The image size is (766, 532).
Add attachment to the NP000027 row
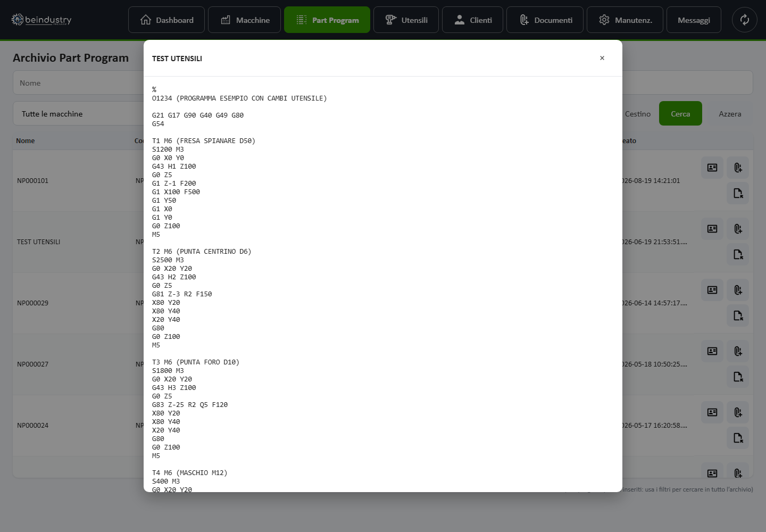pos(738,351)
